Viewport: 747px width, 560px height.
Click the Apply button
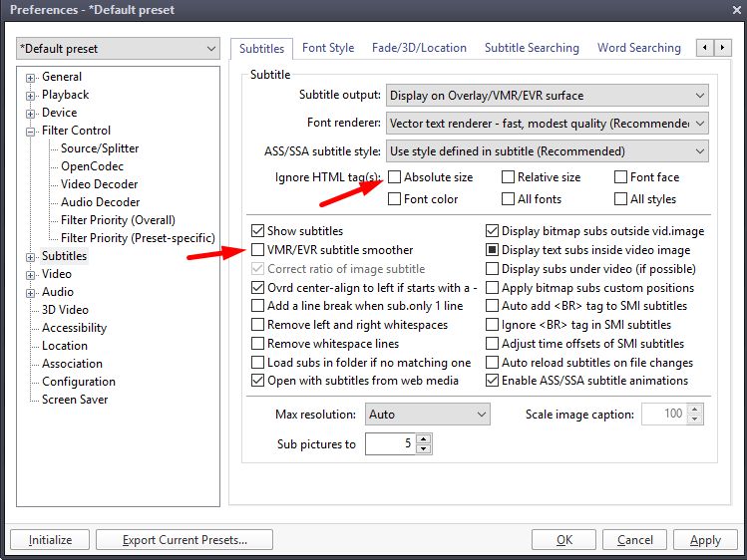pyautogui.click(x=705, y=540)
